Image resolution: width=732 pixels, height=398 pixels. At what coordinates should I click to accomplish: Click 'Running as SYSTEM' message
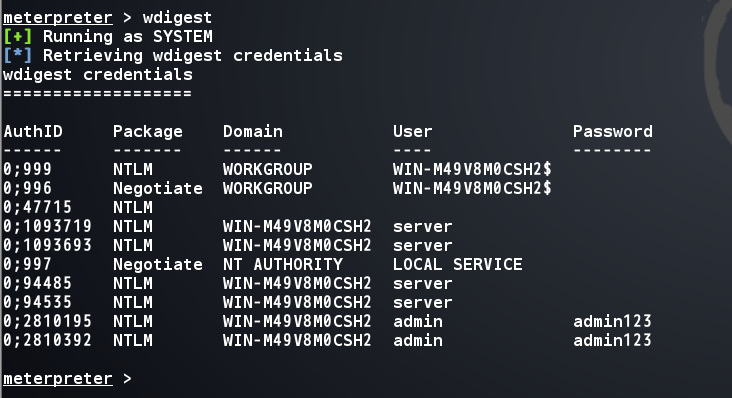click(127, 36)
